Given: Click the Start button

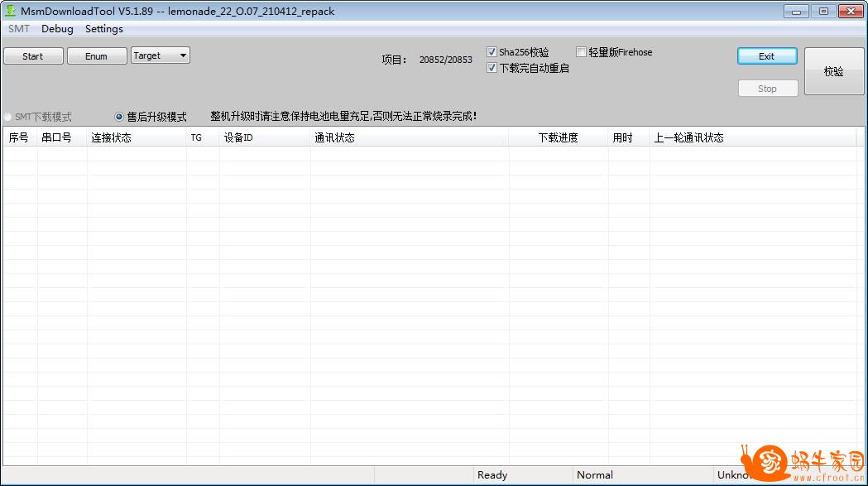Looking at the screenshot, I should click(x=33, y=56).
